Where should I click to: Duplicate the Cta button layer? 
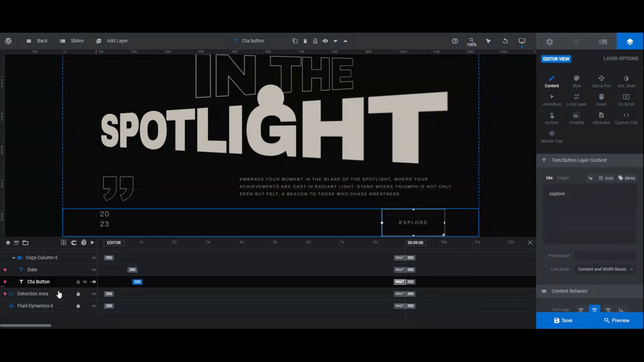click(x=295, y=41)
